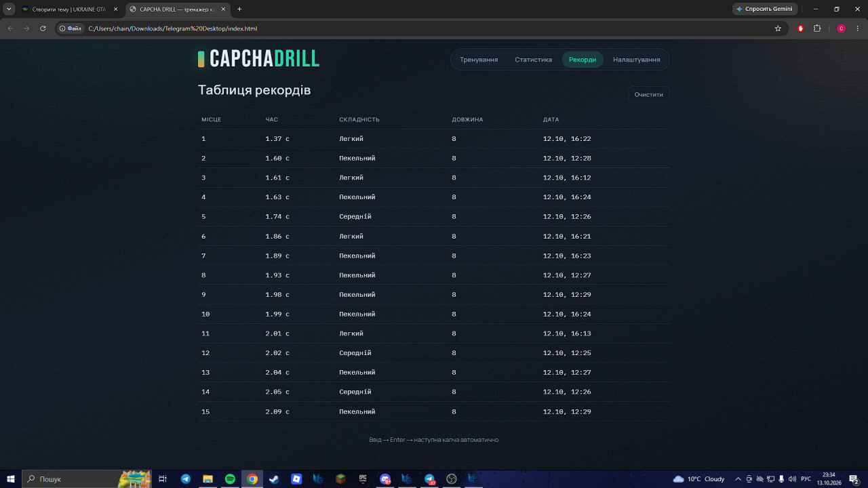Launch File Explorer from the taskbar
Screen dimensions: 868x488
[x=208, y=479]
